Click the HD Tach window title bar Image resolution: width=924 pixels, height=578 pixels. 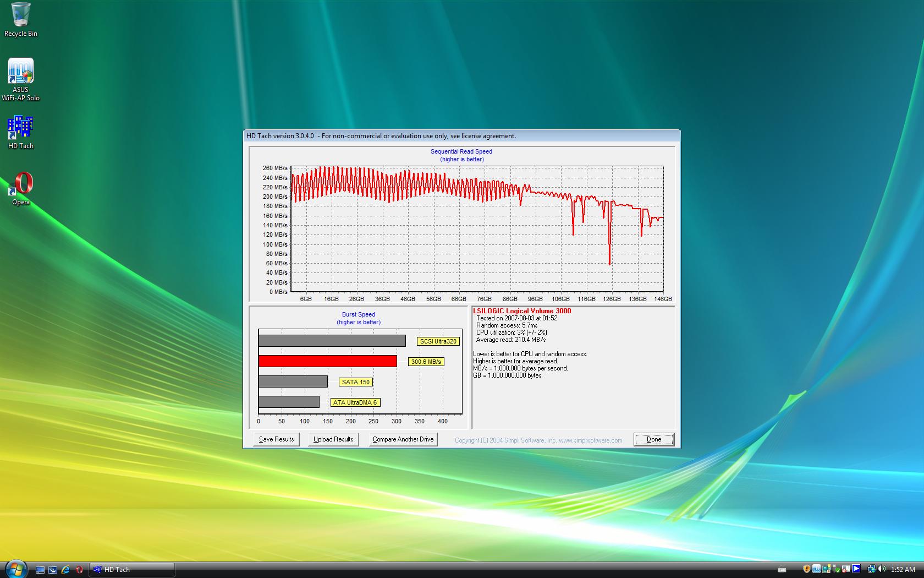point(461,136)
